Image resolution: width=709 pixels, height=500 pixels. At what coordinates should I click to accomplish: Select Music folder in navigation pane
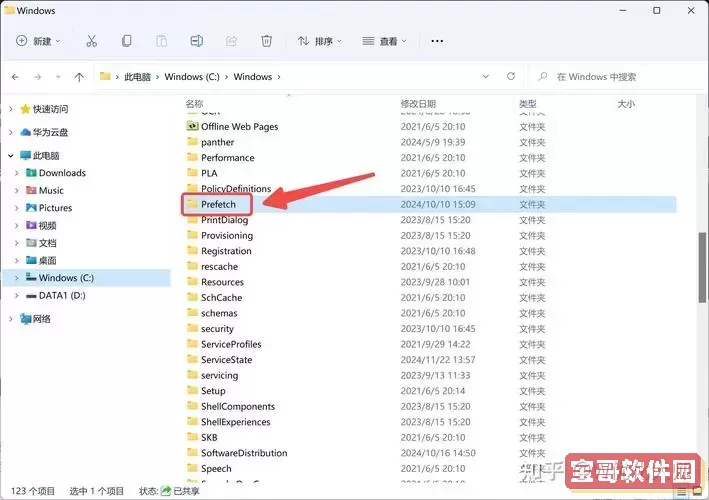(x=51, y=190)
